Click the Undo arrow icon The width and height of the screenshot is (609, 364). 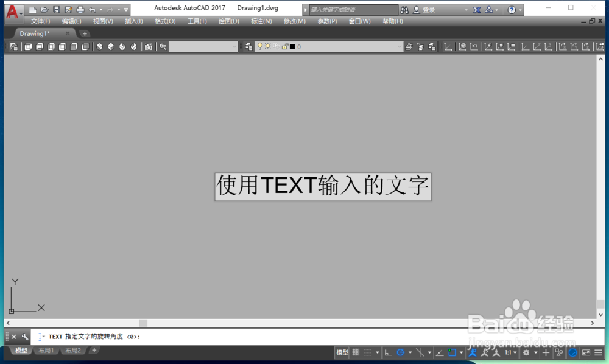click(x=93, y=10)
